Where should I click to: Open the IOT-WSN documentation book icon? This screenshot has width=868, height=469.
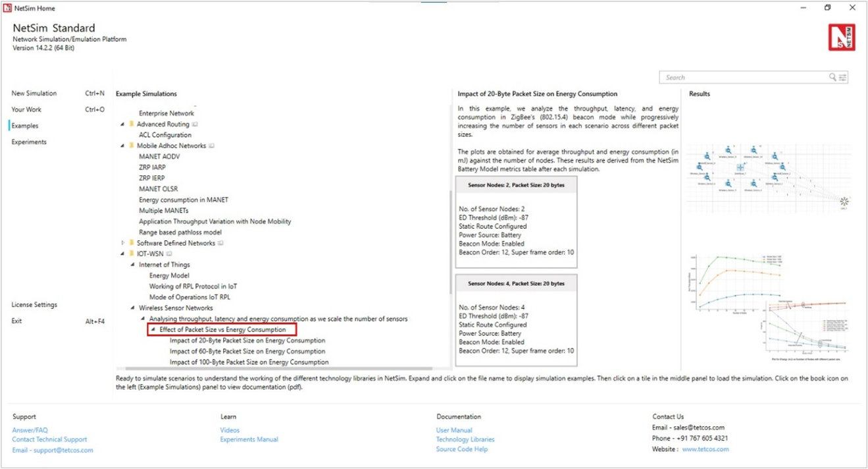click(169, 254)
